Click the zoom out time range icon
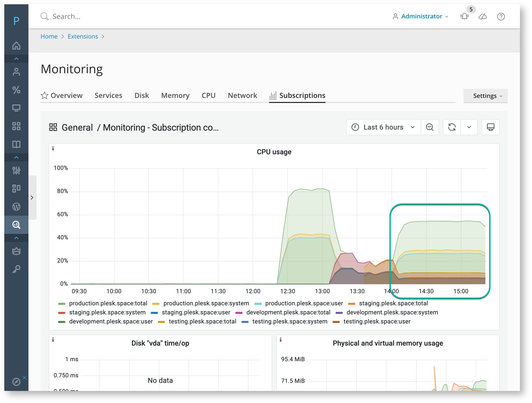The height and width of the screenshot is (403, 532). tap(430, 127)
